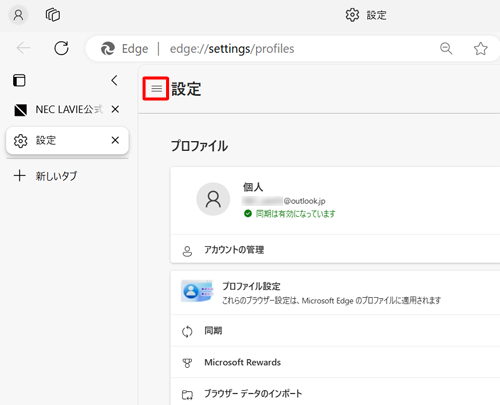This screenshot has width=500, height=405.
Task: Click the trophy icon beside Microsoft Rewards
Action: point(187,363)
